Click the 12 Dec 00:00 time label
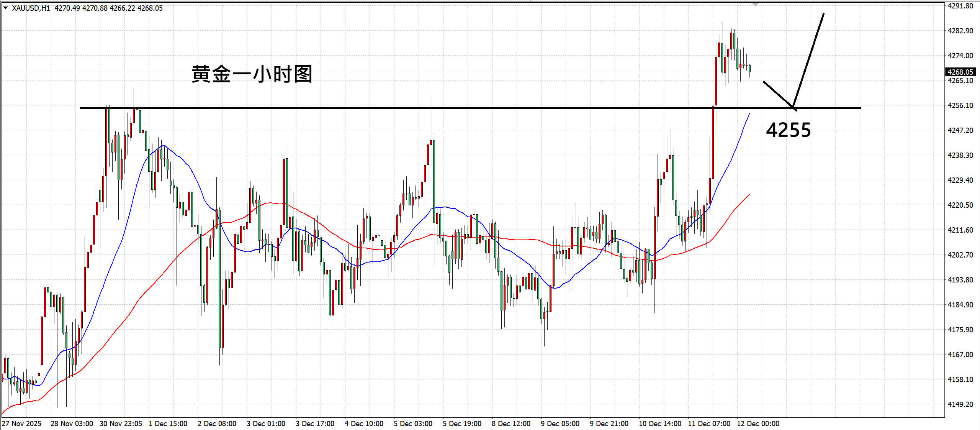980x430 pixels. point(758,423)
